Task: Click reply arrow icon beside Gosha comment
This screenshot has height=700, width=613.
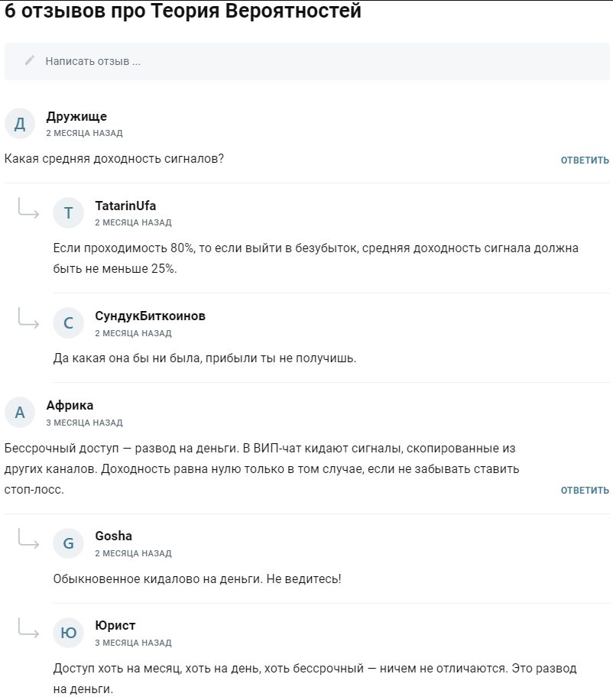Action: (x=29, y=540)
